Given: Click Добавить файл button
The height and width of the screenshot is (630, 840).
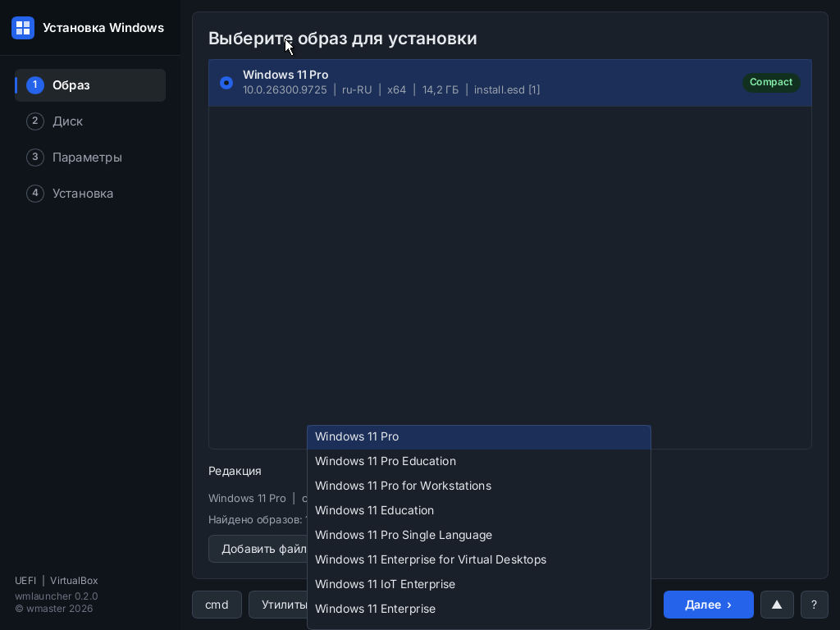Looking at the screenshot, I should click(x=258, y=549).
